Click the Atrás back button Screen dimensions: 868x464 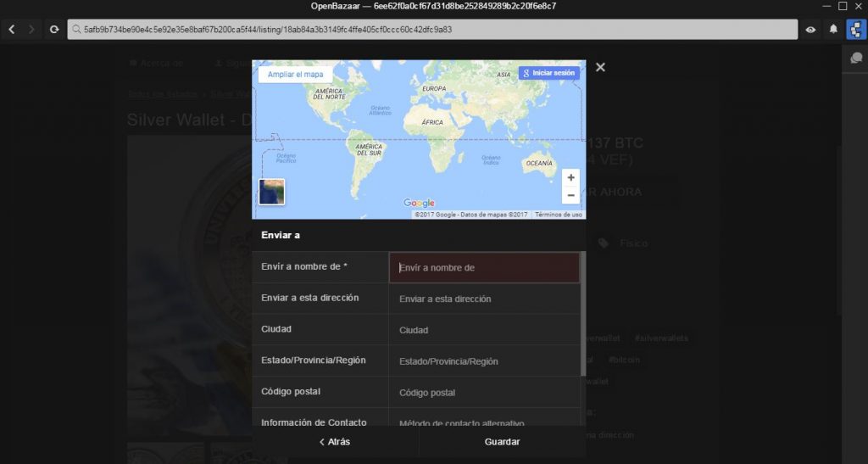pos(335,442)
